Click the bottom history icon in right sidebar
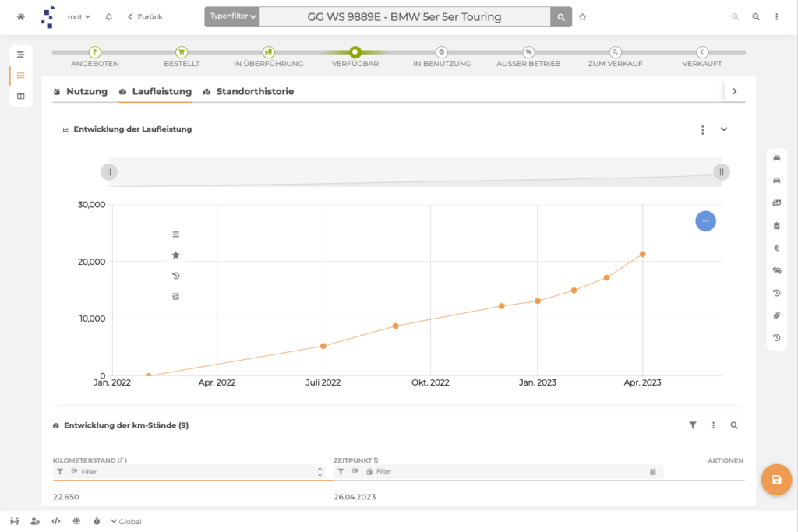 [777, 338]
